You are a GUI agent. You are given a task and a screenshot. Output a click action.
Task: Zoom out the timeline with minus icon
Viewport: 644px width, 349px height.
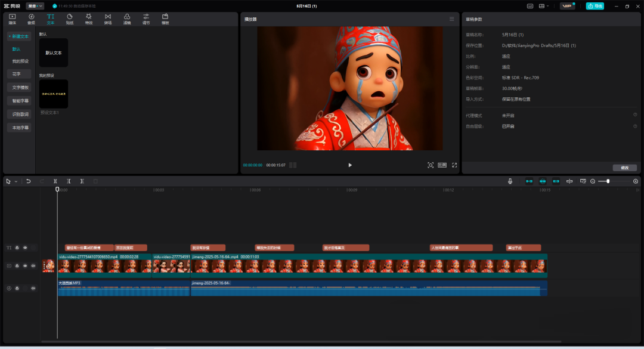pos(593,181)
